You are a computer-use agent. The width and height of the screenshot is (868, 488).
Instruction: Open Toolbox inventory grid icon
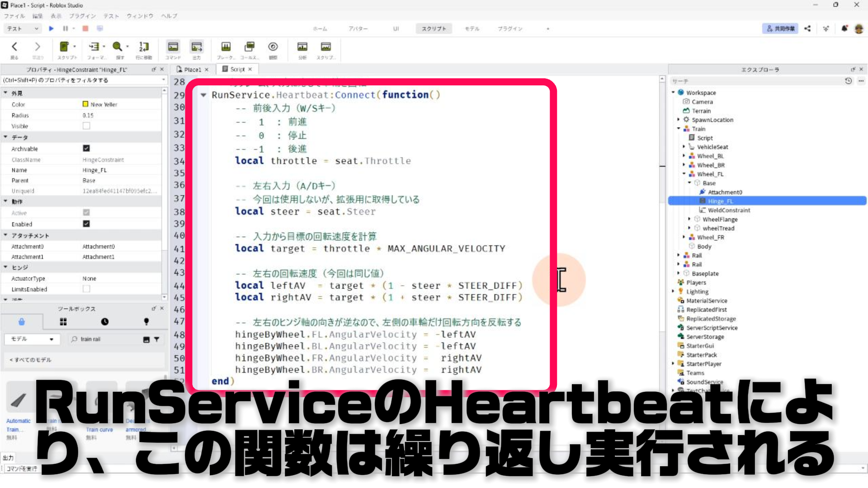[x=63, y=322]
